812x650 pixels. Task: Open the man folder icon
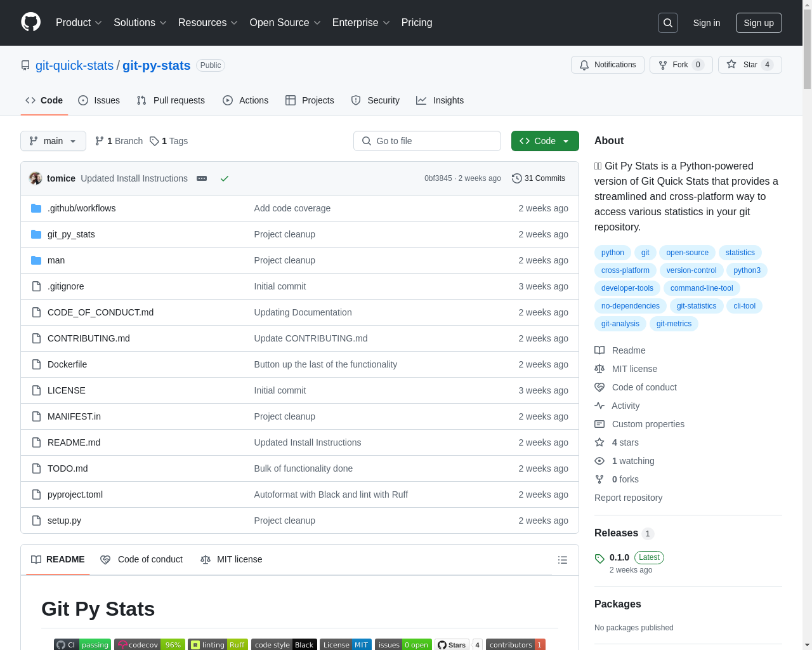36,260
